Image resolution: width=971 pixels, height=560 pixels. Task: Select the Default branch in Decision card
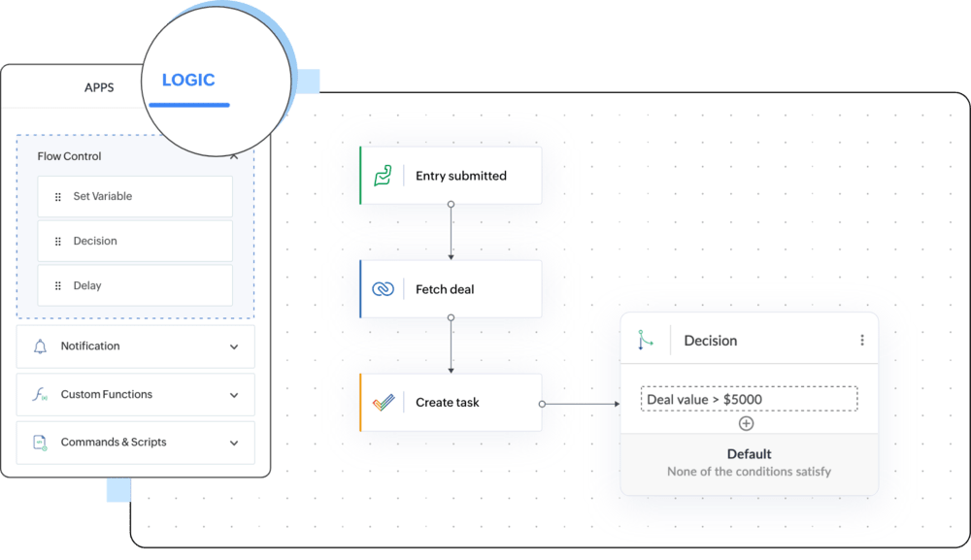coord(749,462)
